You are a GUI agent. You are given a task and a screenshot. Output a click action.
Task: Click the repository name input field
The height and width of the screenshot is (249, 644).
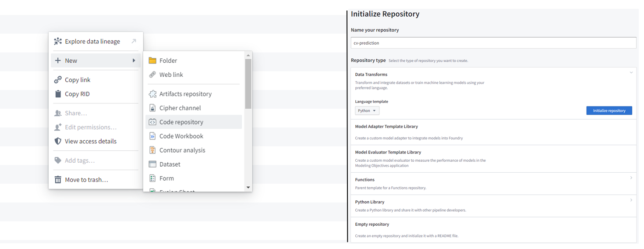pyautogui.click(x=494, y=43)
